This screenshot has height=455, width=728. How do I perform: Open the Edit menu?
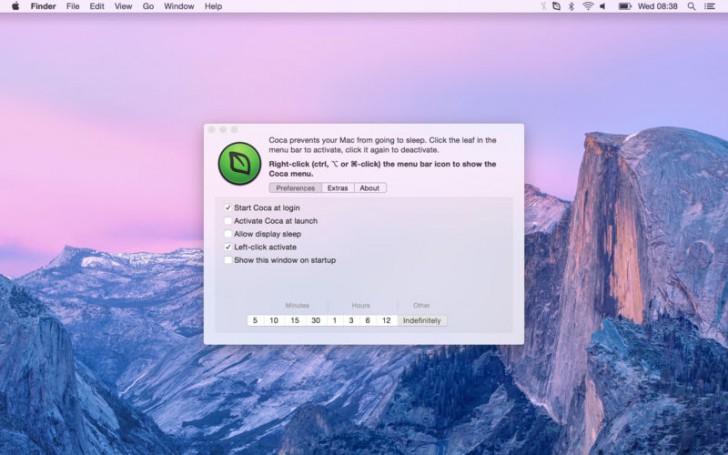(97, 6)
